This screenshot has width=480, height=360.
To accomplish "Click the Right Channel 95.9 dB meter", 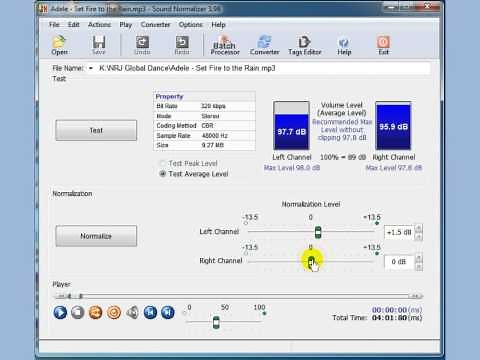I will click(x=393, y=126).
